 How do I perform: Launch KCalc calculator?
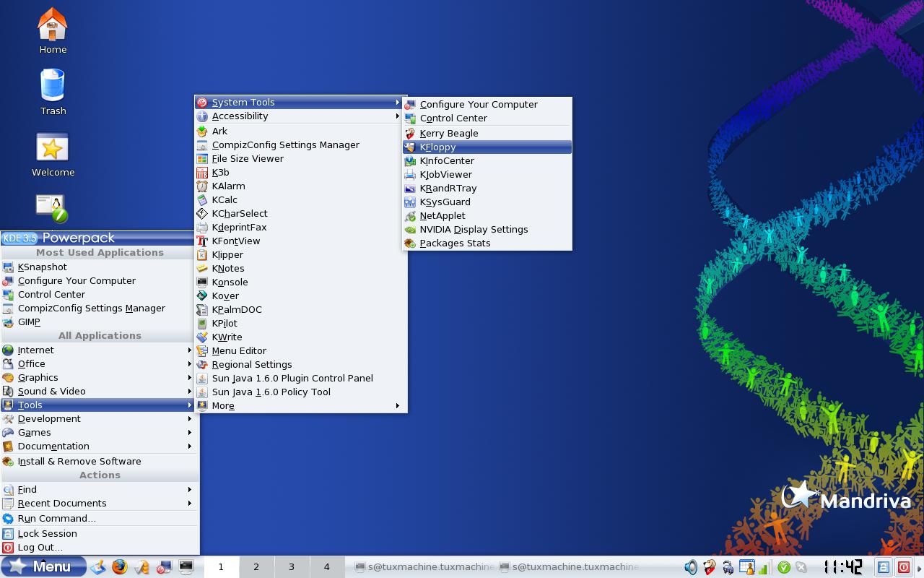tap(301, 200)
